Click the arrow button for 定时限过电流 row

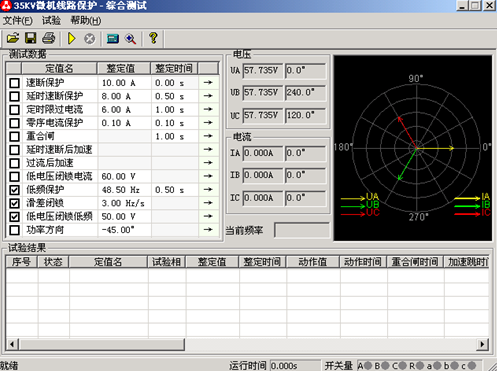pyautogui.click(x=208, y=109)
